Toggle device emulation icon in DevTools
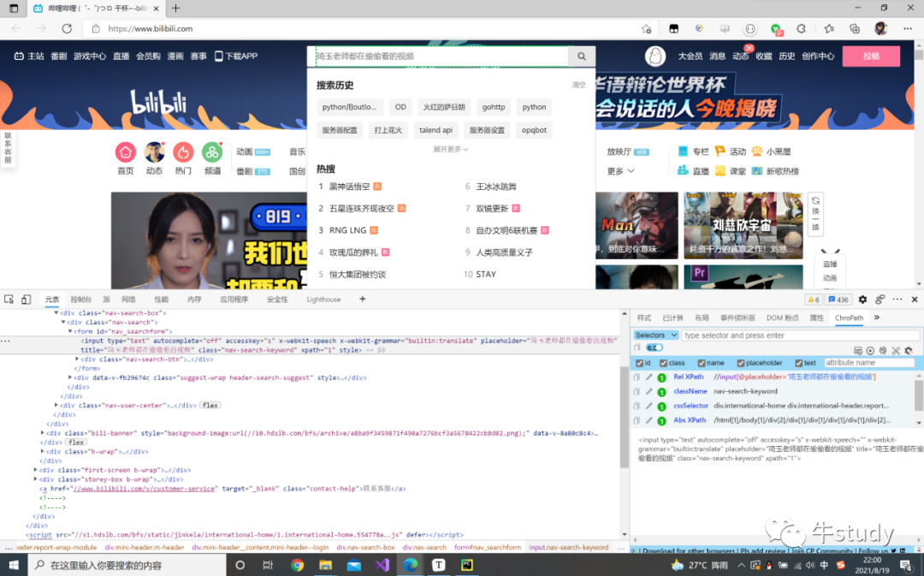Screen dimensions: 924x576 [x=26, y=300]
